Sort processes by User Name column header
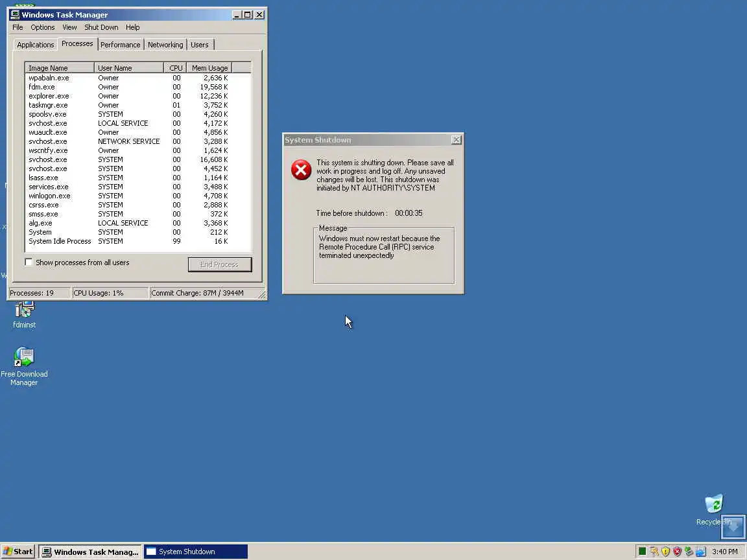Screen dimensions: 747x560 (128, 67)
